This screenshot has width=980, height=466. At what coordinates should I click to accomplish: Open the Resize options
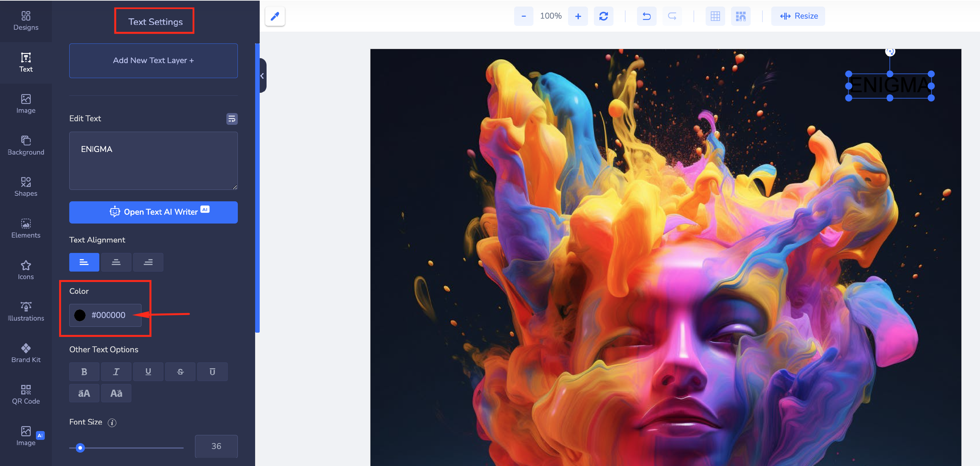point(798,16)
